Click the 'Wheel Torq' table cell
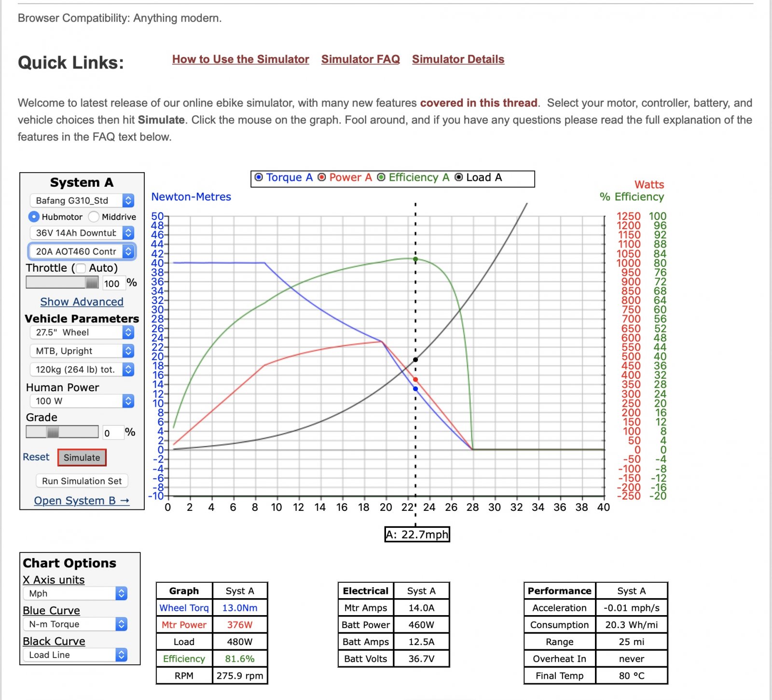Image resolution: width=772 pixels, height=700 pixels. pyautogui.click(x=184, y=608)
